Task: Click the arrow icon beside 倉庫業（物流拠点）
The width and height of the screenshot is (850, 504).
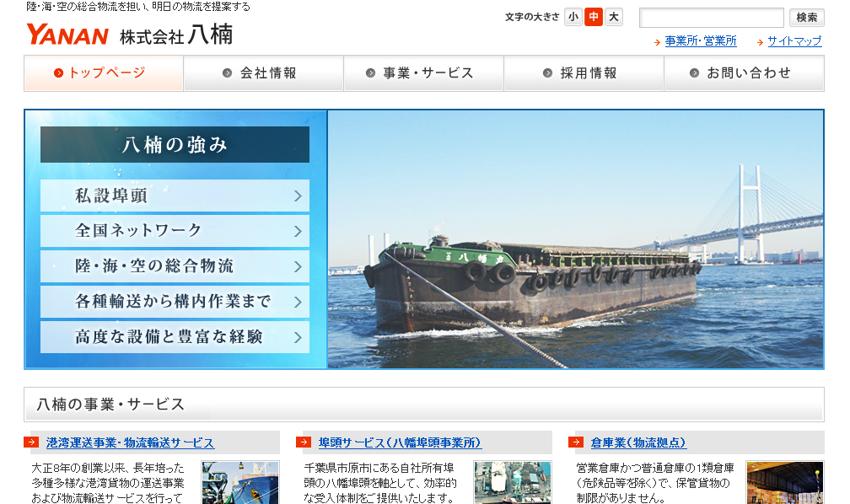Action: 576,442
